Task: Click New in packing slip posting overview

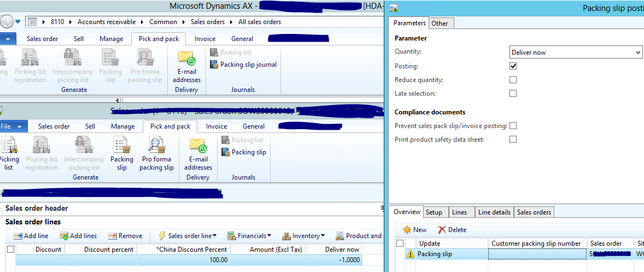Action: 415,230
